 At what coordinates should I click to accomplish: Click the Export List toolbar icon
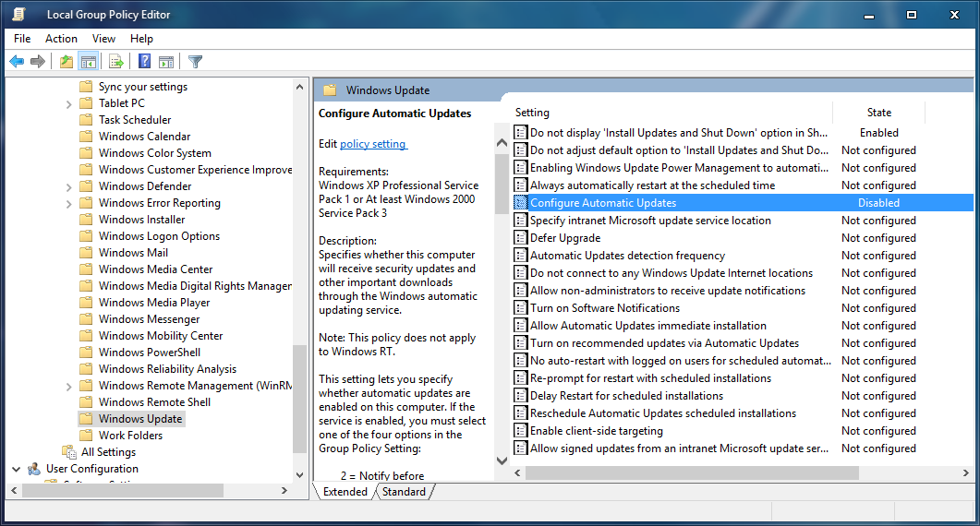[x=115, y=61]
